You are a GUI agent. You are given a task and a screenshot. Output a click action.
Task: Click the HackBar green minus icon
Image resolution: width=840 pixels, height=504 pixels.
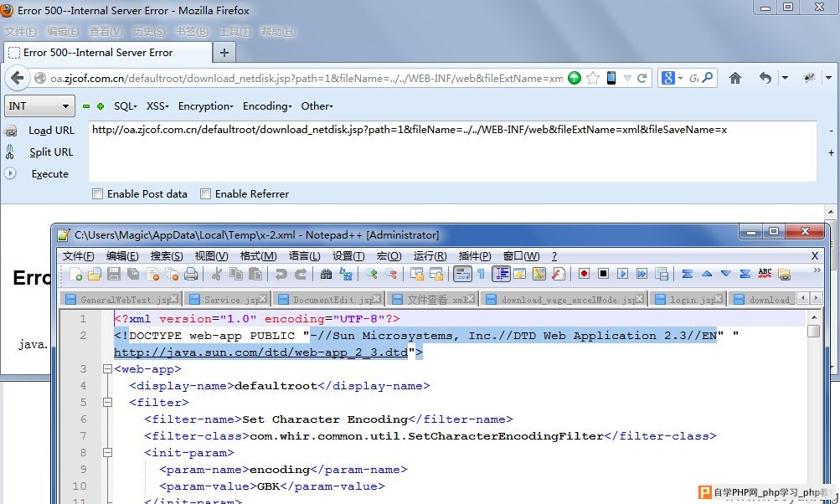click(x=86, y=106)
